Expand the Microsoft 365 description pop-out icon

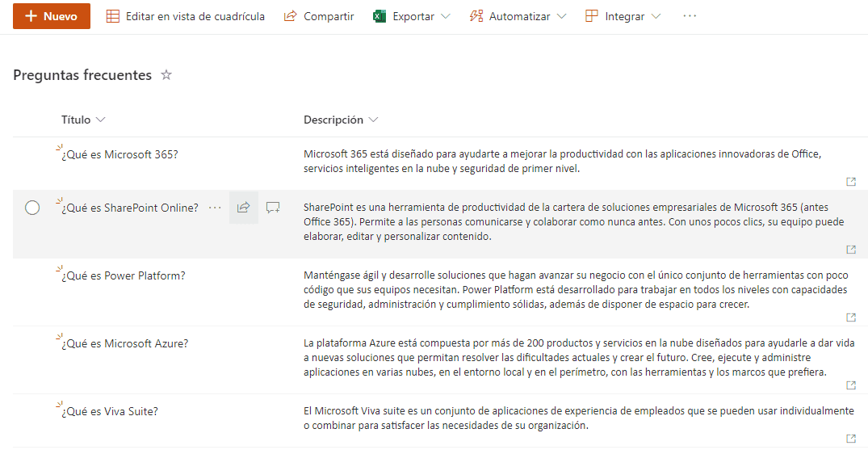(851, 182)
